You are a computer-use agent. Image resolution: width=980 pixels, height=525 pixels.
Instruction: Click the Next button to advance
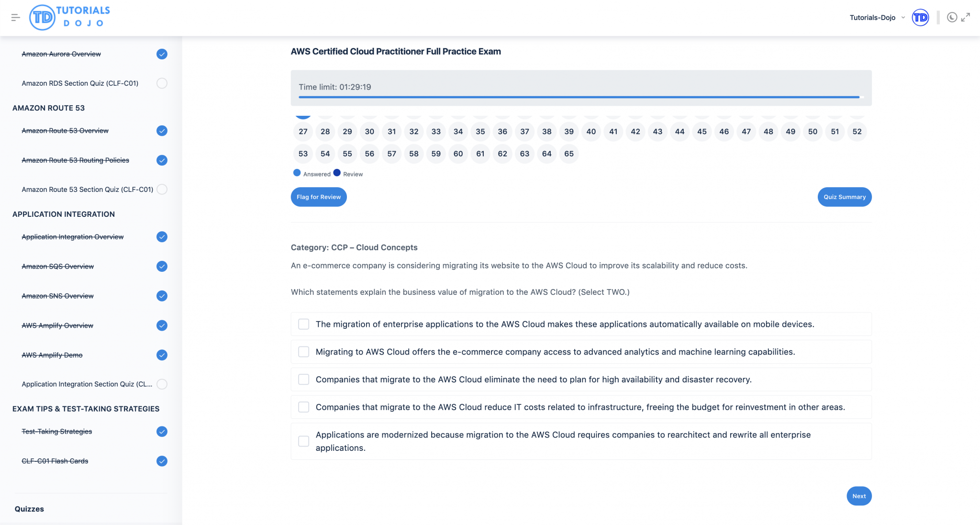tap(859, 496)
